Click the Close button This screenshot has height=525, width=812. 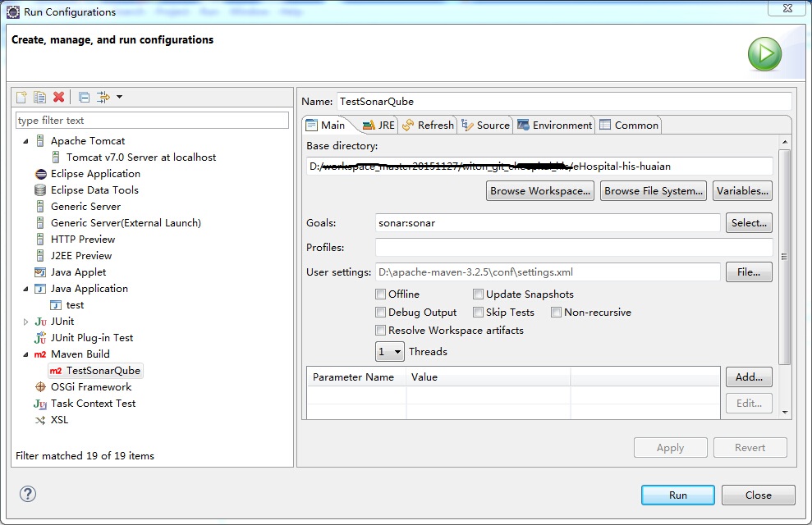coord(758,495)
